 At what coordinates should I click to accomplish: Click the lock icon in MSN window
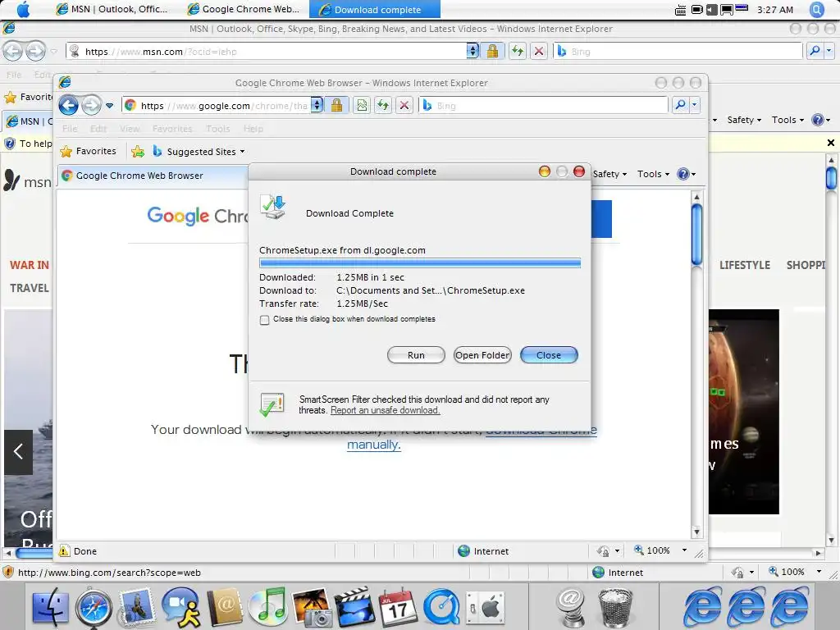pos(492,52)
